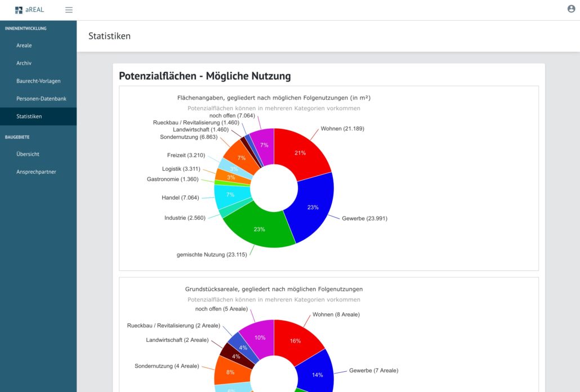Click the aREAL brand name
The height and width of the screenshot is (392, 580).
(x=35, y=10)
